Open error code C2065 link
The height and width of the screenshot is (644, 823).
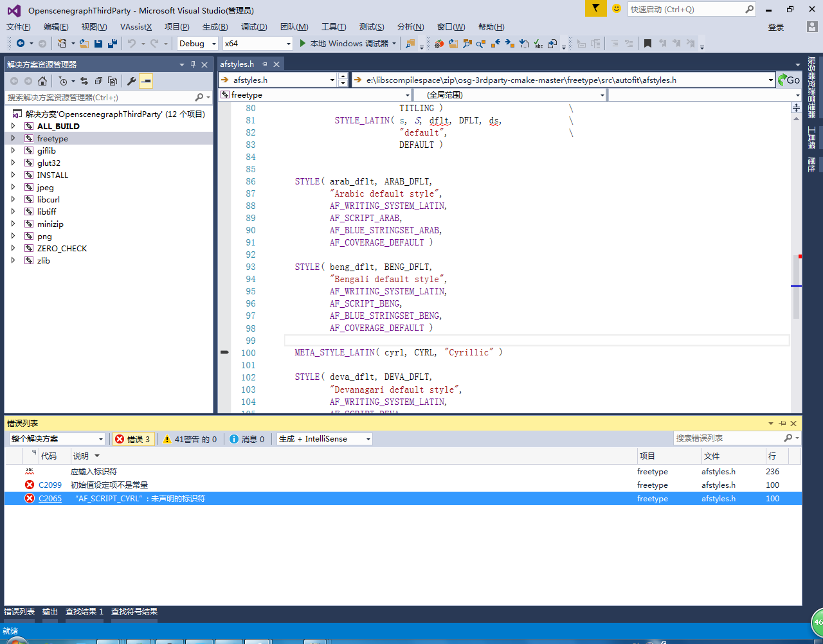pyautogui.click(x=50, y=499)
